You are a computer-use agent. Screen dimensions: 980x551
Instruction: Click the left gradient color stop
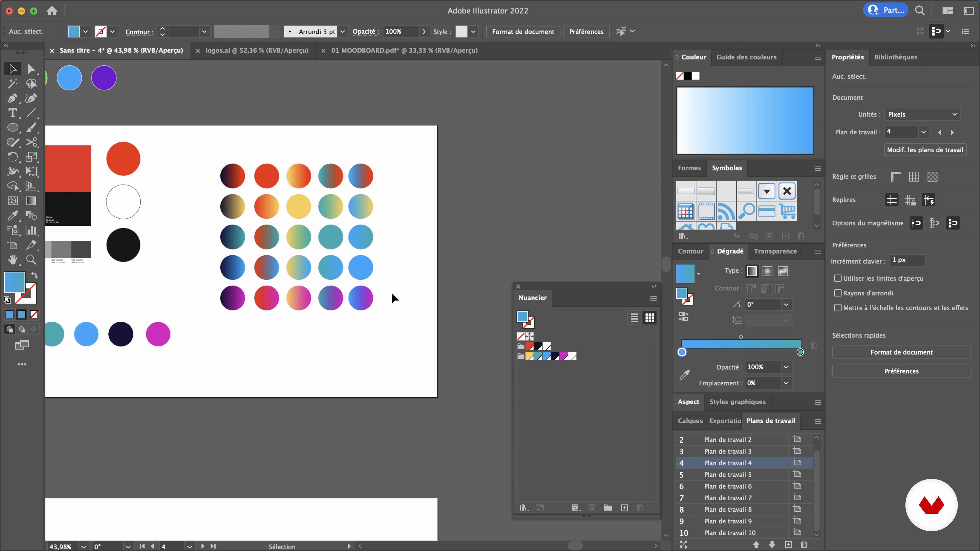click(x=682, y=352)
